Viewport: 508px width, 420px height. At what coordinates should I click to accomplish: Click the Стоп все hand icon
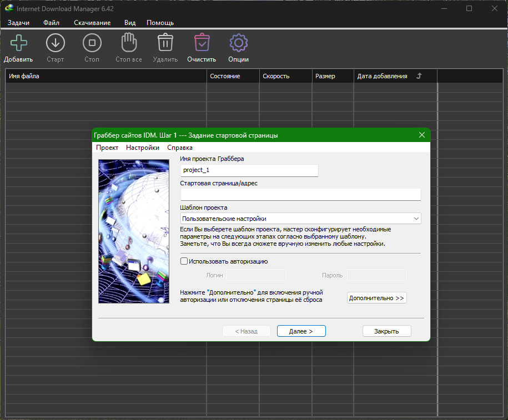click(129, 42)
